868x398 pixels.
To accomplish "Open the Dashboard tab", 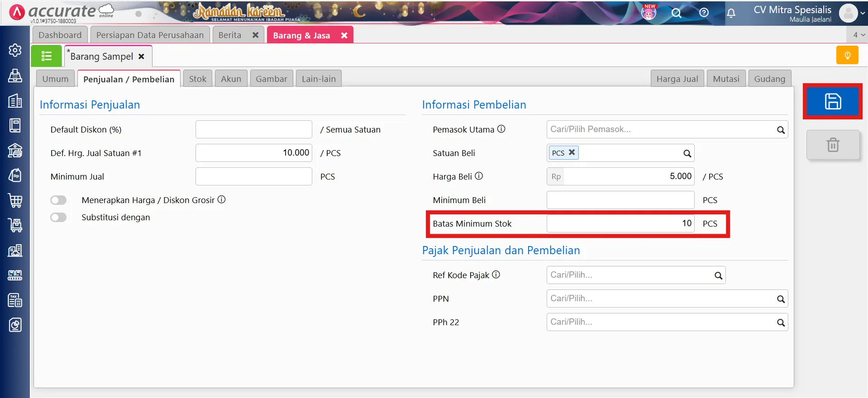I will pyautogui.click(x=60, y=35).
